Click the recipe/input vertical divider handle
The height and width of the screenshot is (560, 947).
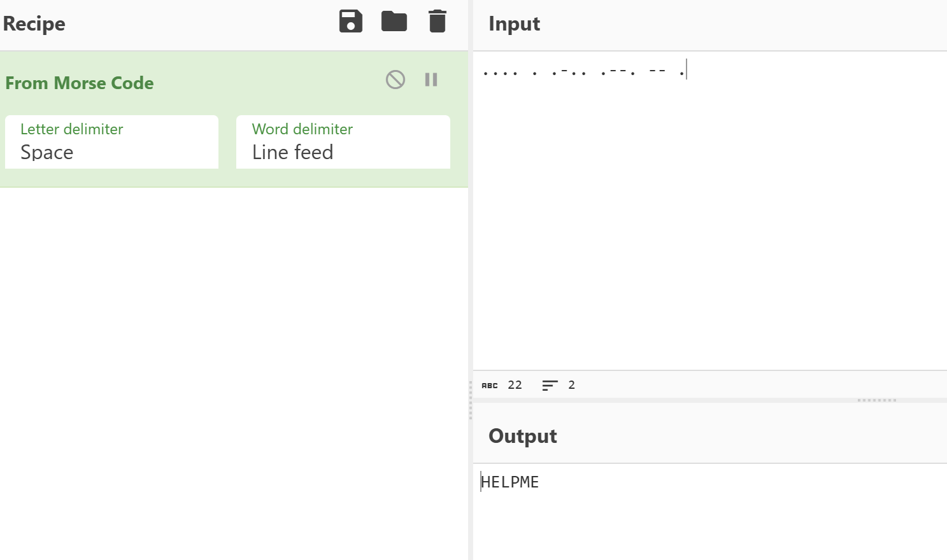(x=471, y=400)
